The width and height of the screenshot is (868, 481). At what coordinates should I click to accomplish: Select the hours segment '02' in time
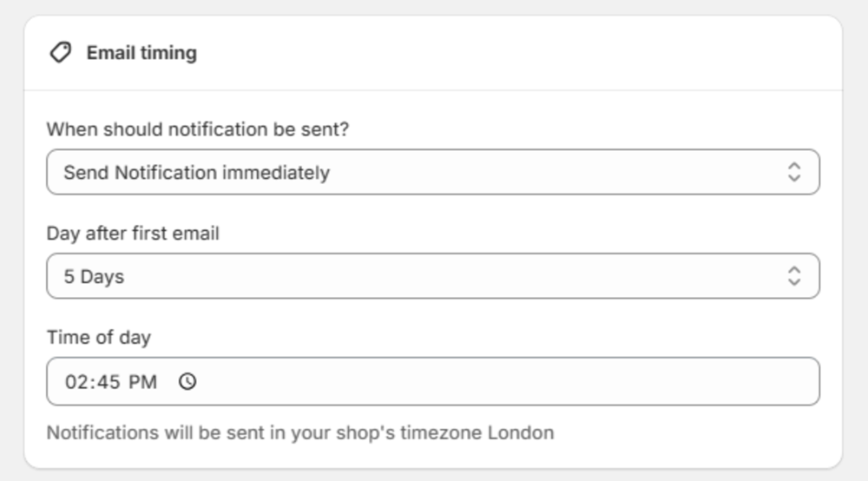pyautogui.click(x=76, y=382)
